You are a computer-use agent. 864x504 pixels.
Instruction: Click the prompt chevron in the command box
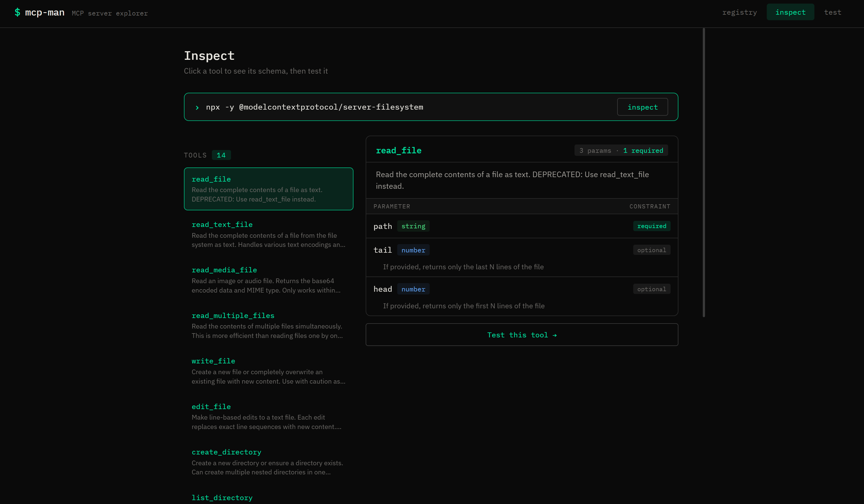click(x=197, y=108)
